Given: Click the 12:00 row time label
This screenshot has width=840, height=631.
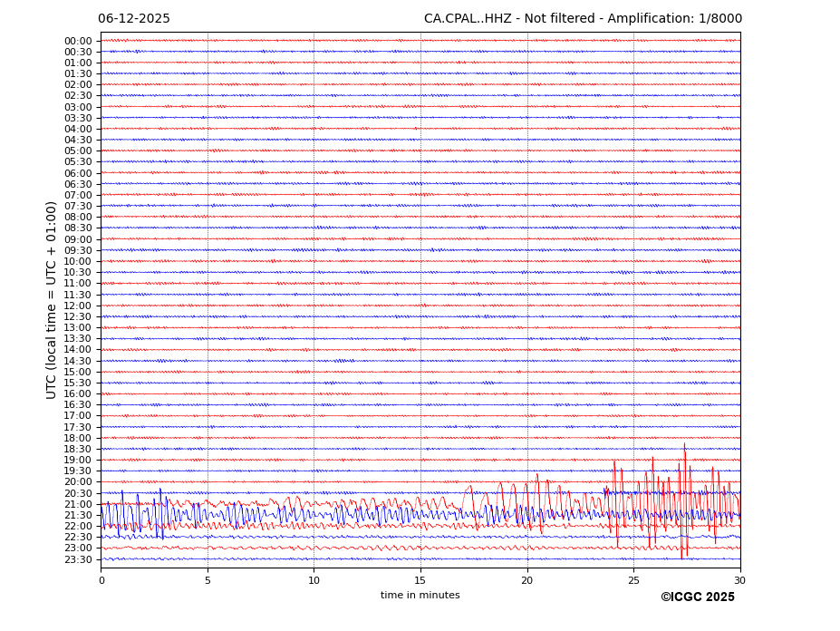Looking at the screenshot, I should (78, 306).
